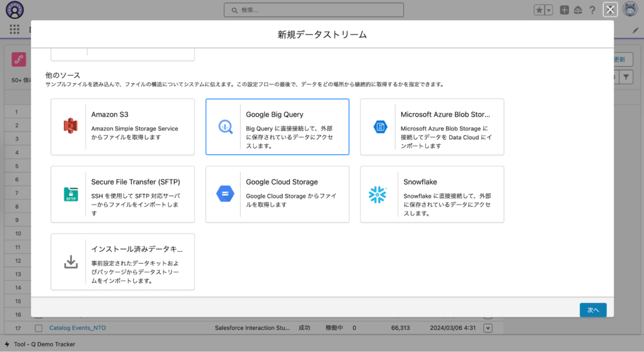Screen dimensions: 644x352
Task: Click the 新規データストリーム dialog title
Action: [322, 35]
